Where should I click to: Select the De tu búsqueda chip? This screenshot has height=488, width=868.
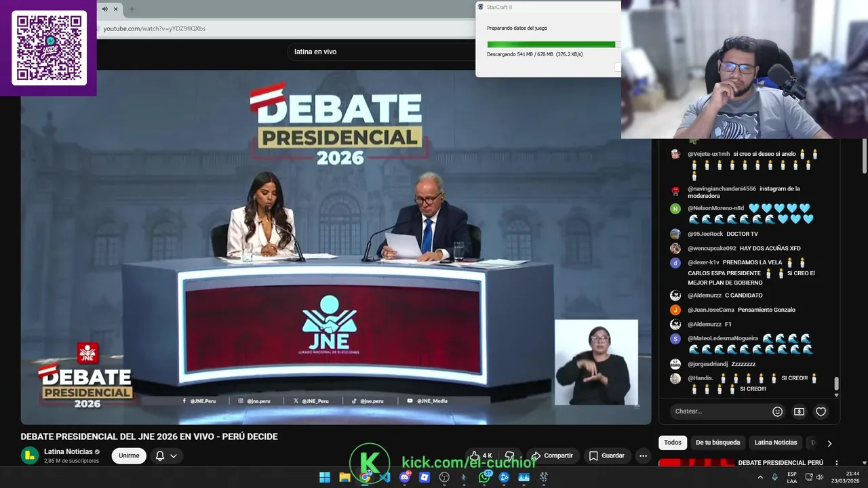(x=717, y=443)
